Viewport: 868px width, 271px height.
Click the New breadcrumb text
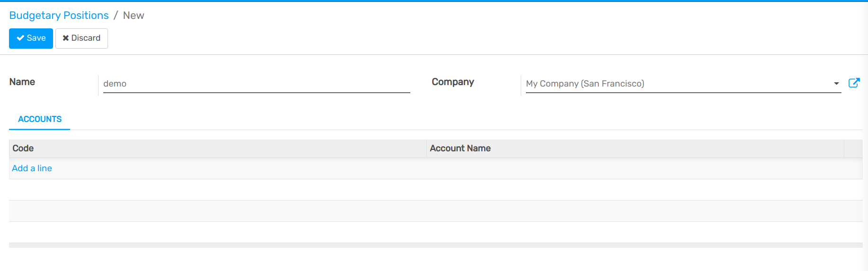pos(133,16)
